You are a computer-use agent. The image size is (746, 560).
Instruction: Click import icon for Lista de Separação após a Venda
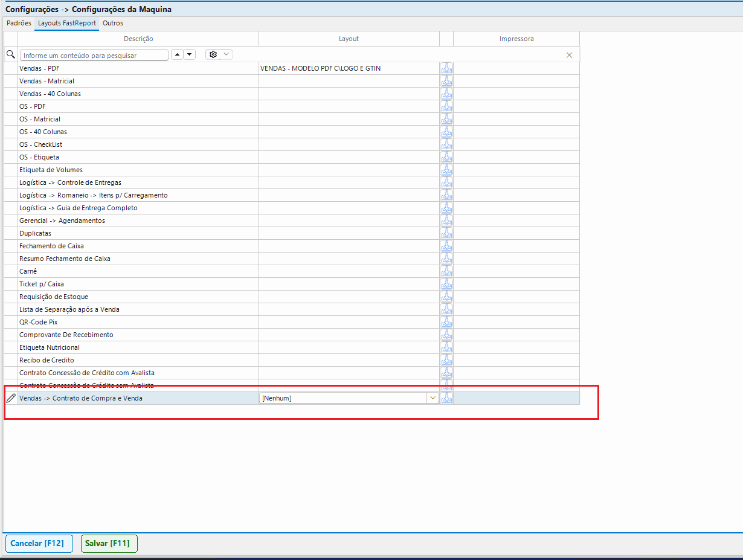click(446, 309)
